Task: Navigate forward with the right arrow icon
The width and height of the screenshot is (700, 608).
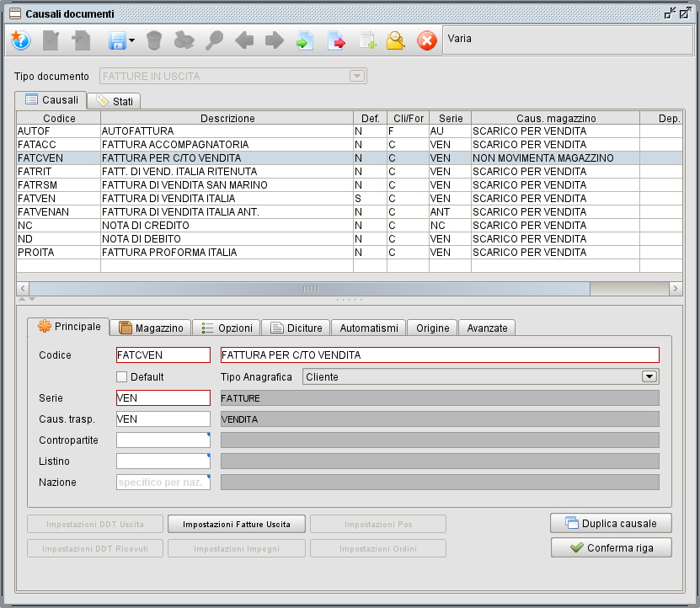Action: click(x=273, y=40)
